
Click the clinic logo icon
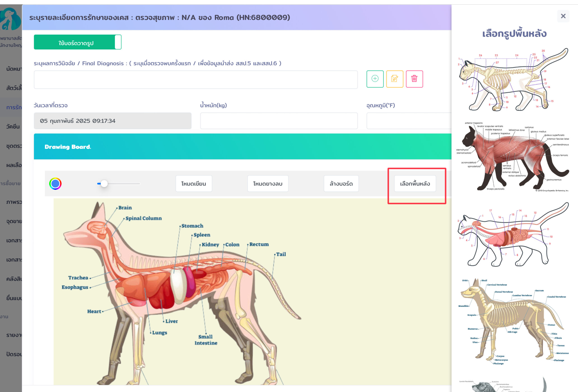point(10,19)
